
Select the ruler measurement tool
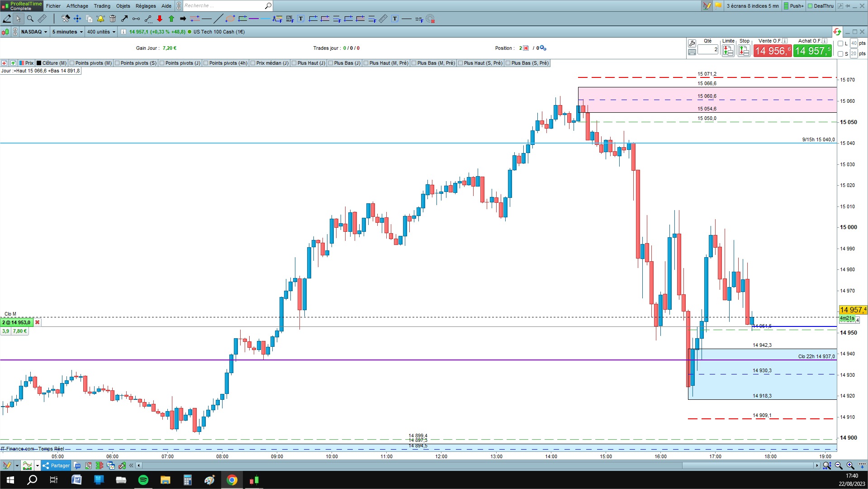pyautogui.click(x=42, y=19)
